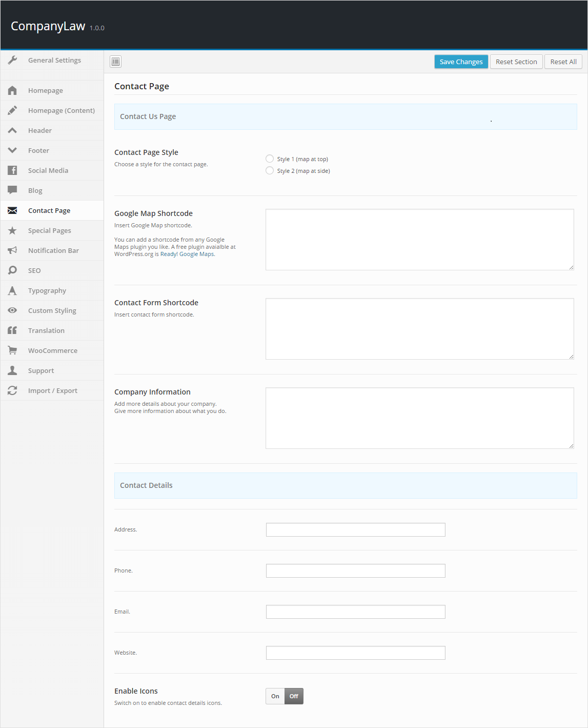Click the megaphone icon for Notification Bar

click(13, 251)
